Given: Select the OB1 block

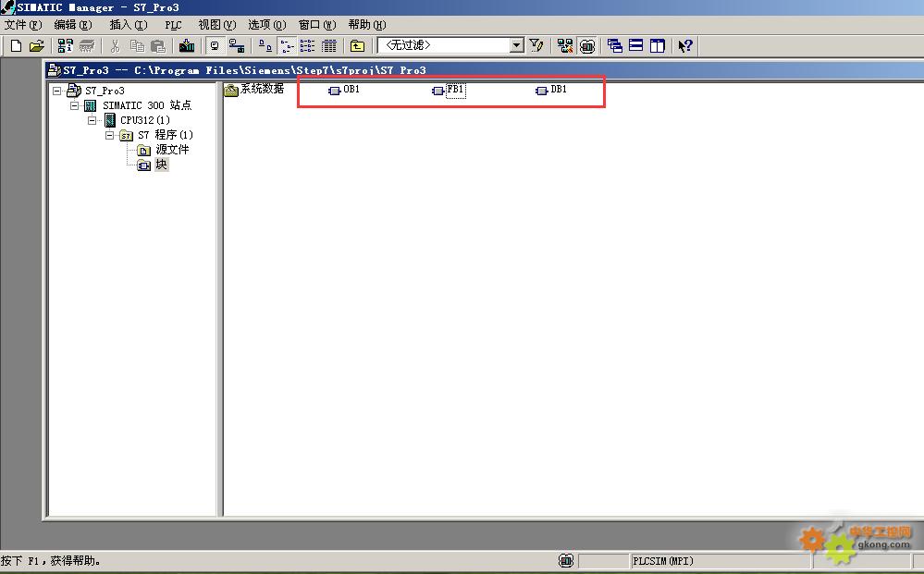Looking at the screenshot, I should [x=344, y=90].
